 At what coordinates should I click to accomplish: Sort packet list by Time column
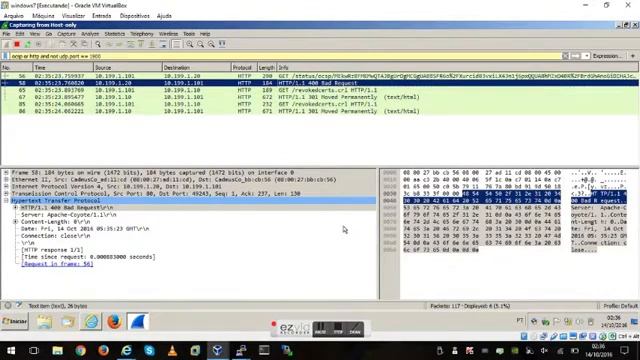point(63,67)
